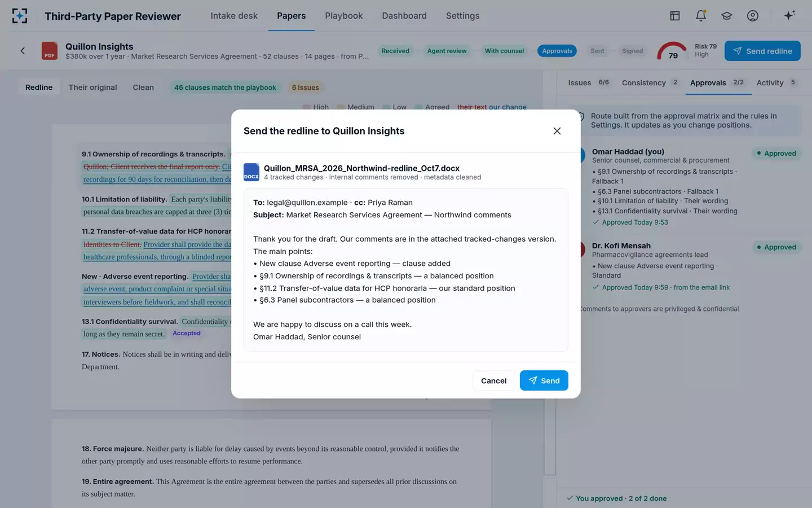Click the Approvals stage pill
Viewport: 812px width, 508px height.
557,51
